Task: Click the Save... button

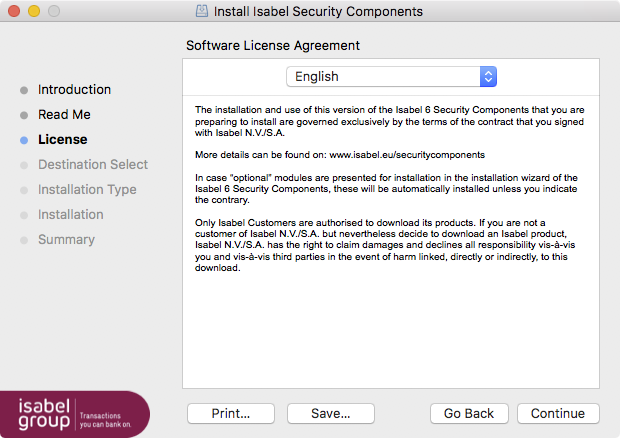Action: coord(331,413)
